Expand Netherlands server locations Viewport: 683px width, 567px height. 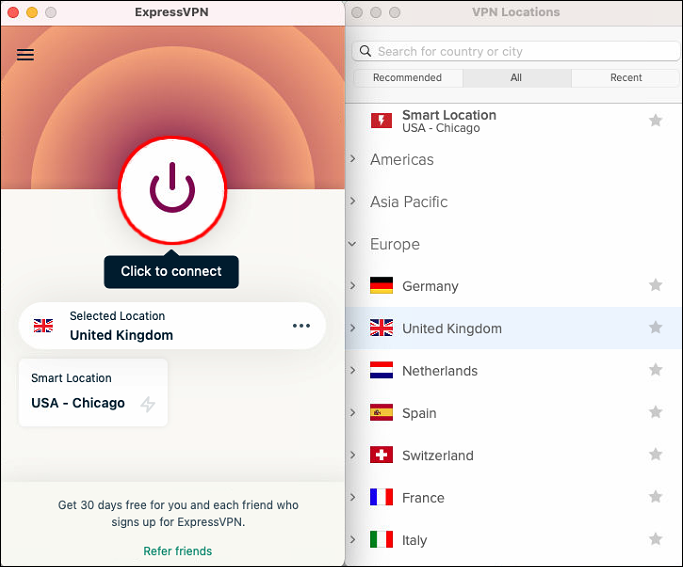pos(353,370)
